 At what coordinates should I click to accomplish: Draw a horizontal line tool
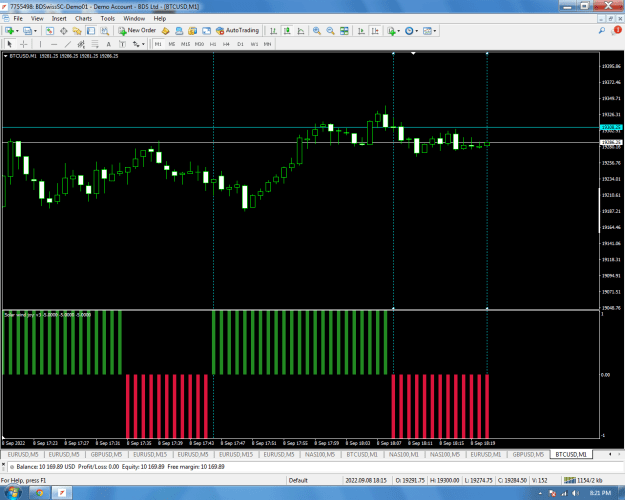coord(54,44)
